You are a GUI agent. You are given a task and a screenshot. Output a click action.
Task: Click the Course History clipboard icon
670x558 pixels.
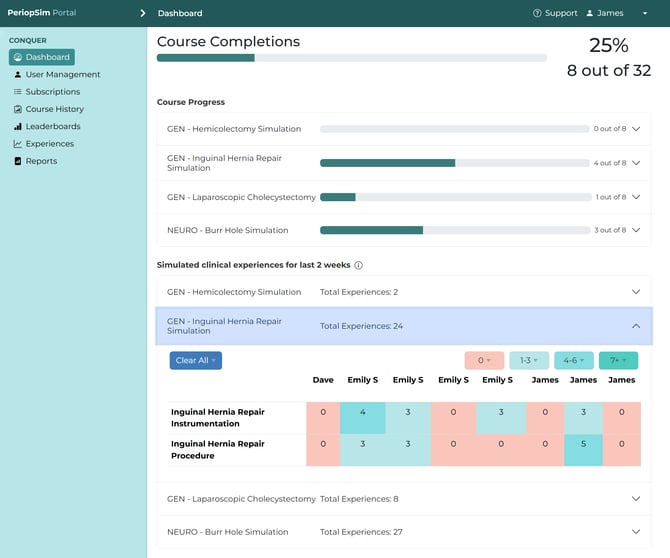pos(18,109)
